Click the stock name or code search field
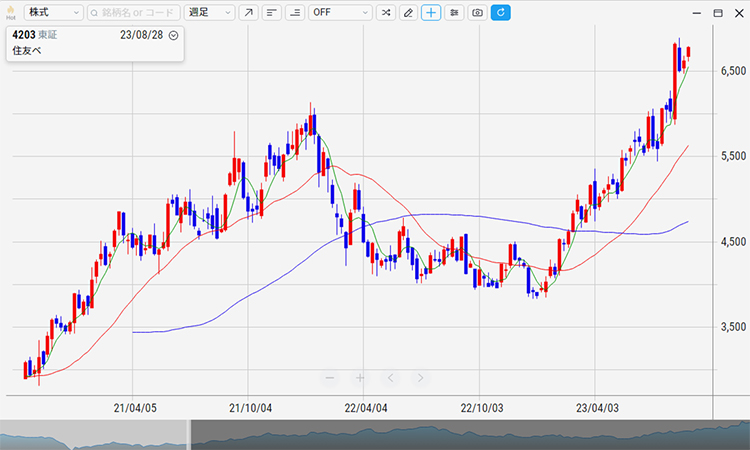Screen dimensions: 750x450 (134, 13)
